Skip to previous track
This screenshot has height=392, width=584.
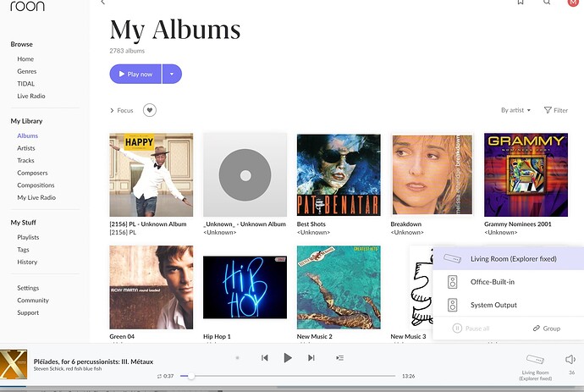pyautogui.click(x=265, y=358)
